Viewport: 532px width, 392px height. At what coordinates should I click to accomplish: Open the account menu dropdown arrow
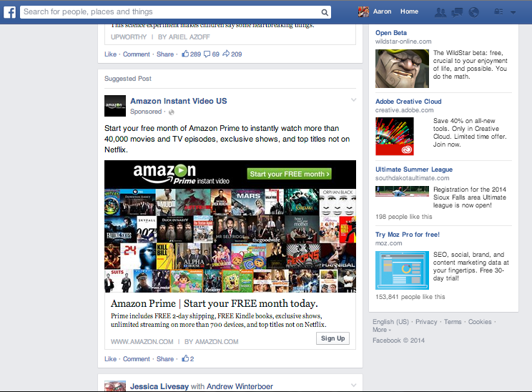513,13
